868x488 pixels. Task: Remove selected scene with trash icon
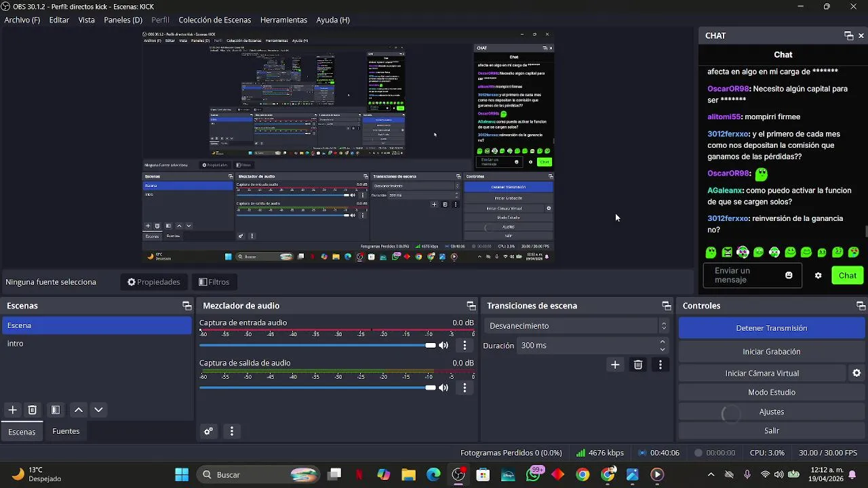32,410
